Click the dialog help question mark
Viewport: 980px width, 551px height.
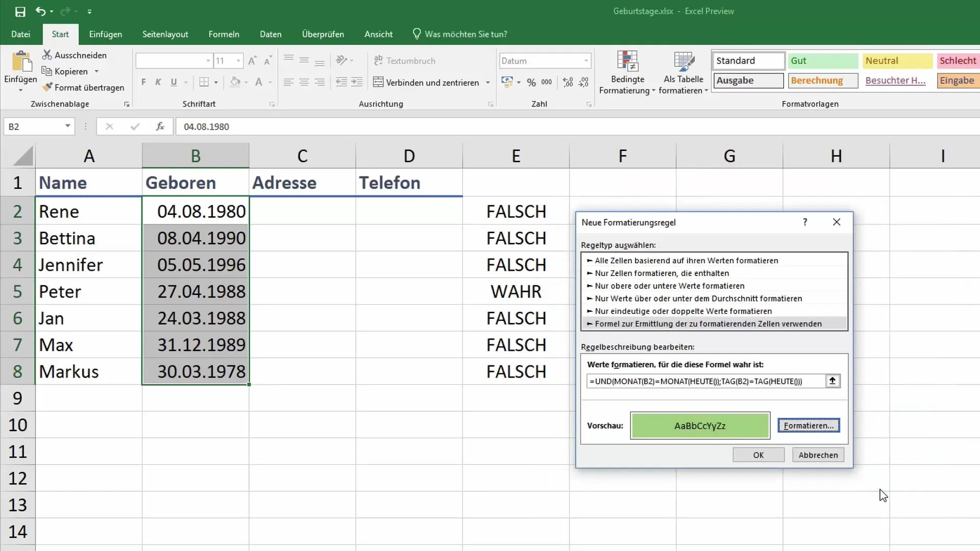(805, 222)
